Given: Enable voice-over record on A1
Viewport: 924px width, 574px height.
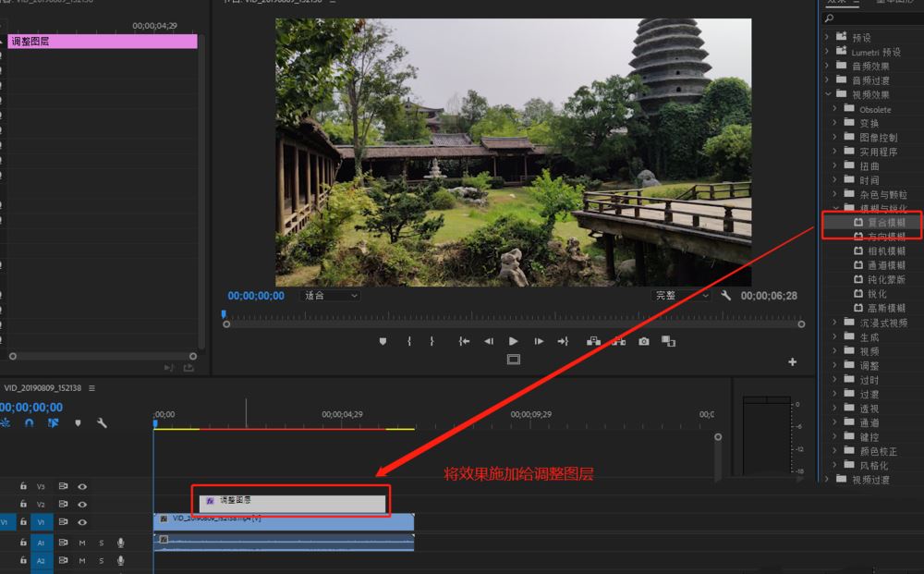Looking at the screenshot, I should pyautogui.click(x=121, y=543).
